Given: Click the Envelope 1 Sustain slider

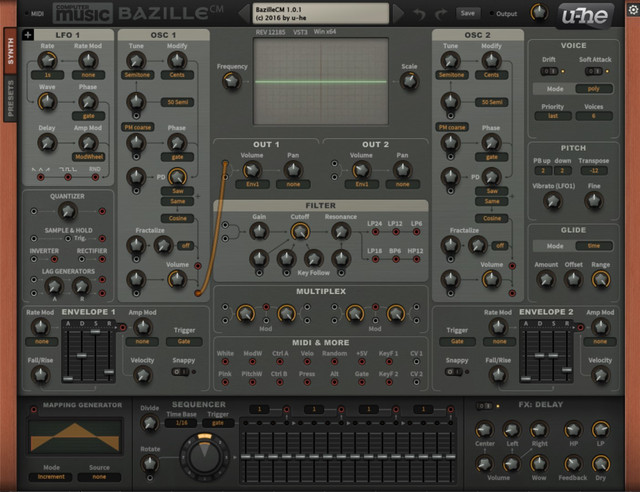Looking at the screenshot, I should [96, 354].
